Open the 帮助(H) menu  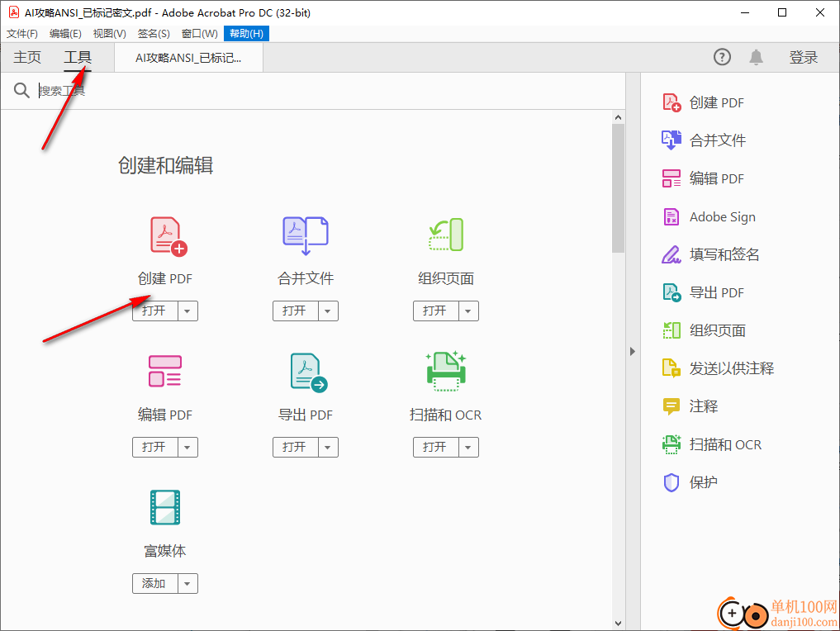coord(246,34)
